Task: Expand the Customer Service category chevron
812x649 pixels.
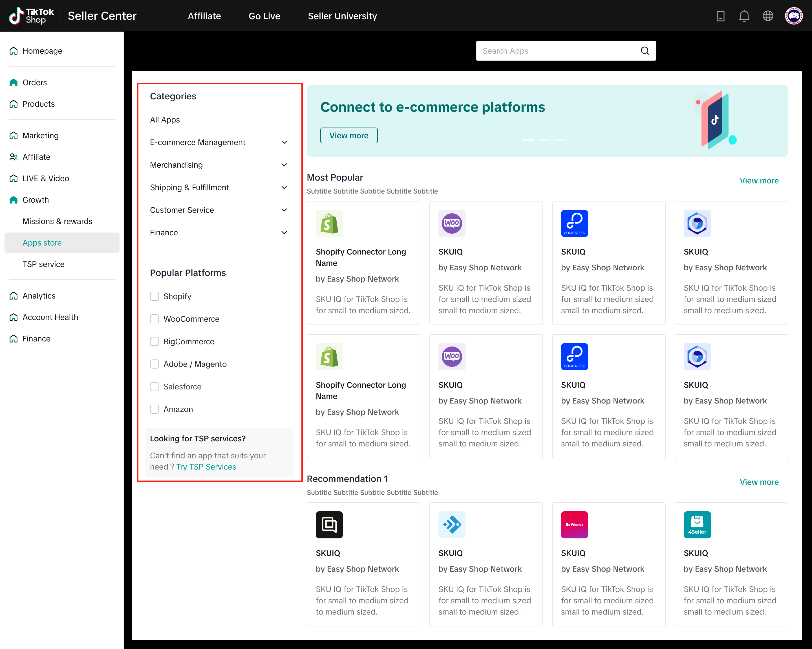Action: pos(284,210)
